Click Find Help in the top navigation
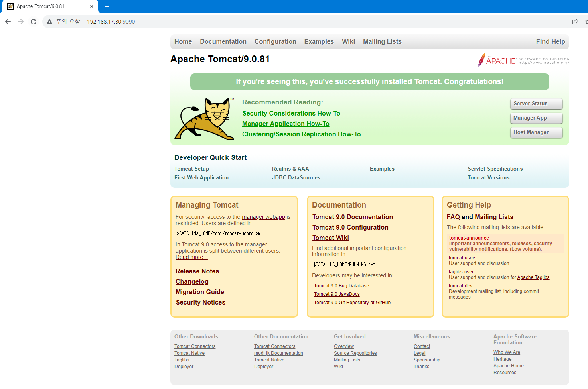 tap(551, 41)
